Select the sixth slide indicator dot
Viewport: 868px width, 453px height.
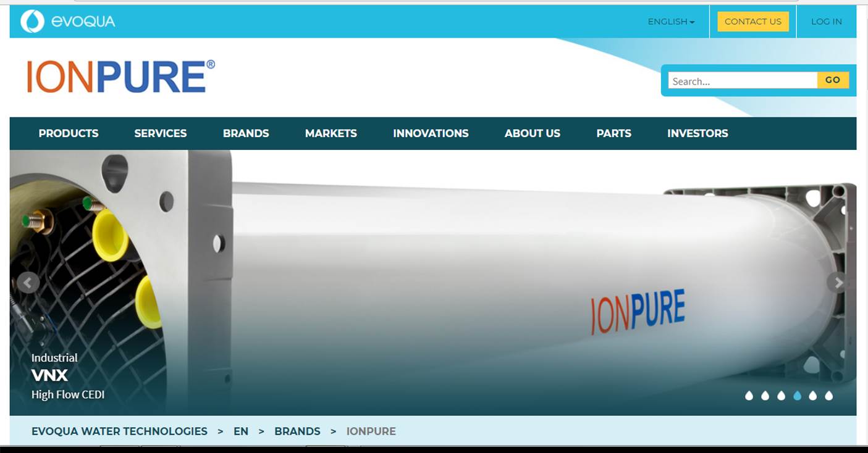829,396
